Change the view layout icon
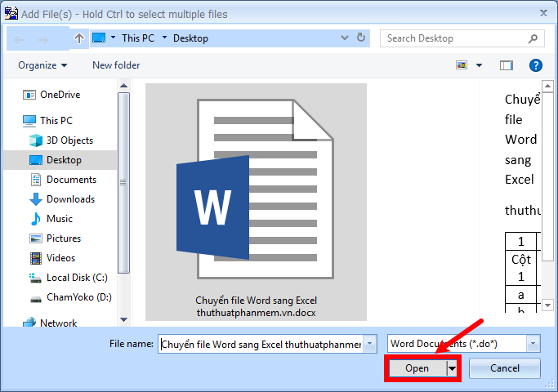This screenshot has height=392, width=558. (x=462, y=65)
